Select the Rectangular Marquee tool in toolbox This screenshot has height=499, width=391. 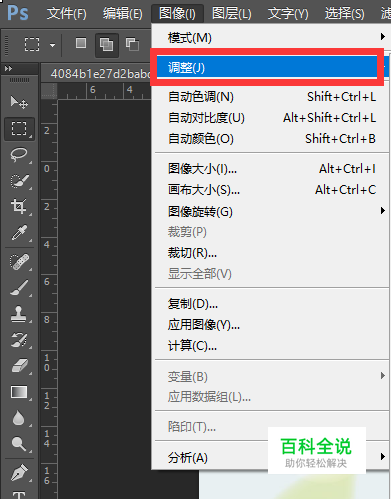pos(19,129)
